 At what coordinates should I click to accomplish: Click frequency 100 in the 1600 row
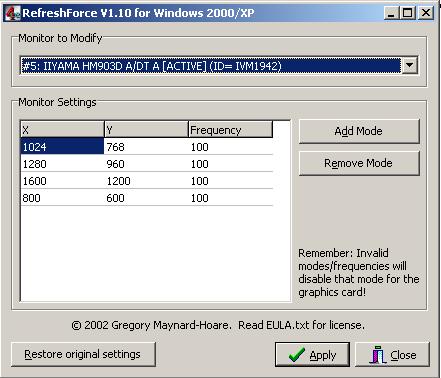[200, 181]
